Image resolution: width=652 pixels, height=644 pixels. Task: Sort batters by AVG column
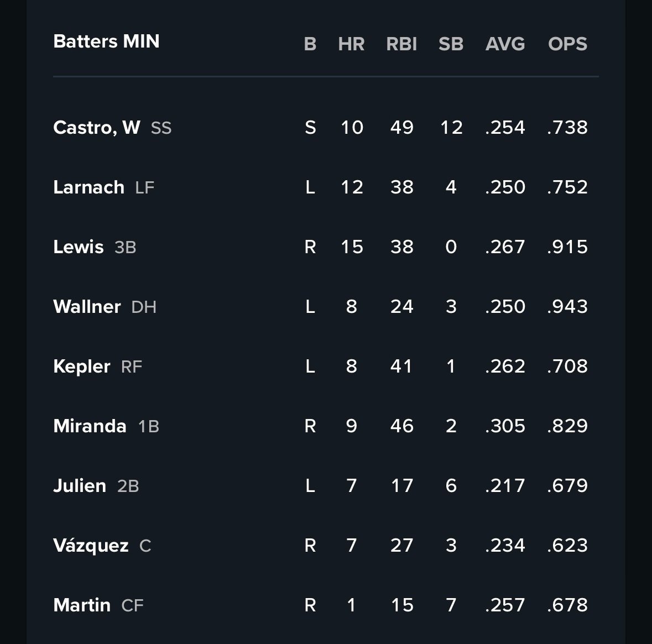[505, 44]
